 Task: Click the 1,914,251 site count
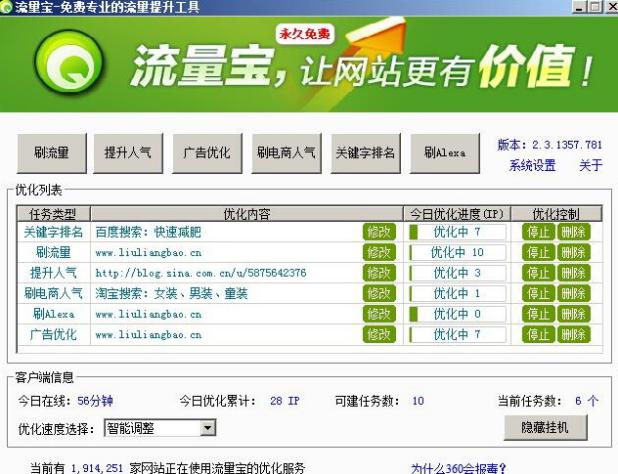97,468
